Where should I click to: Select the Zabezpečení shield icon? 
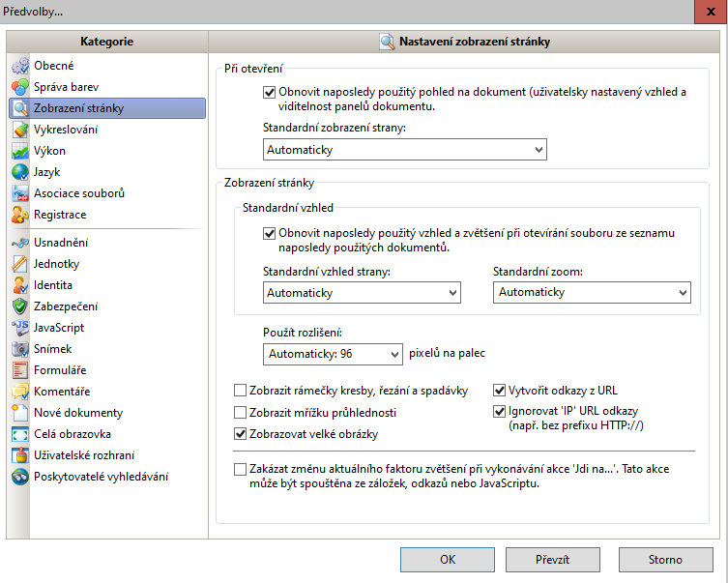tap(20, 306)
